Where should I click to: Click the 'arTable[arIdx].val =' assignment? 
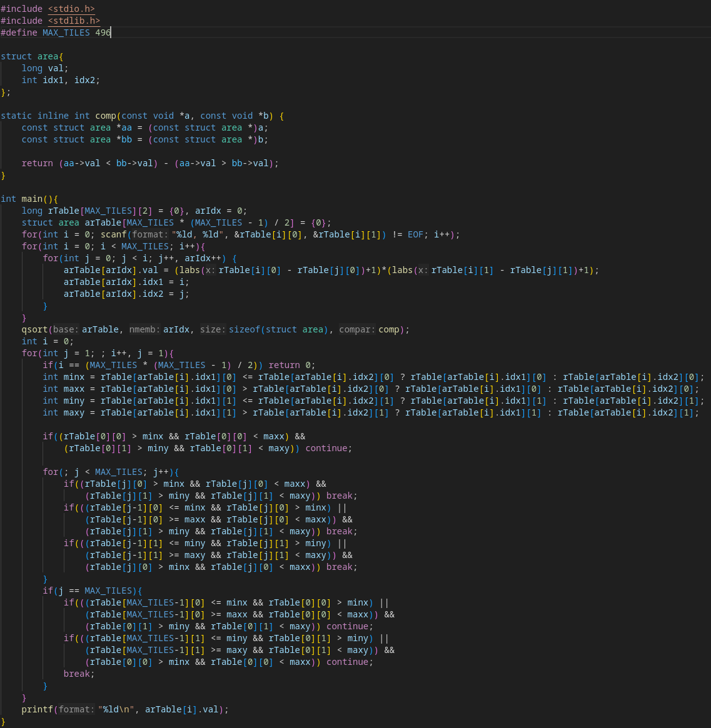point(116,270)
